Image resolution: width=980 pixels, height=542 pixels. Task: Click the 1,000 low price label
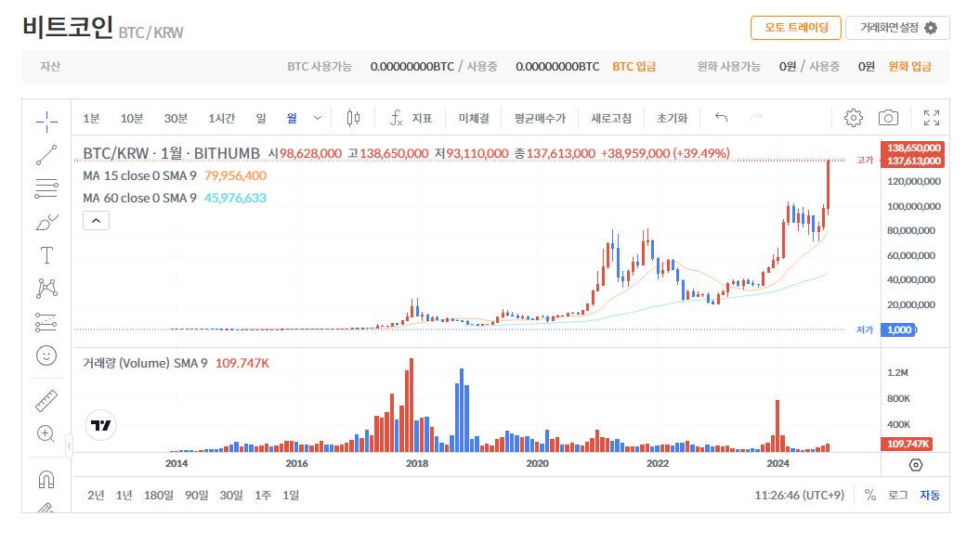click(899, 329)
